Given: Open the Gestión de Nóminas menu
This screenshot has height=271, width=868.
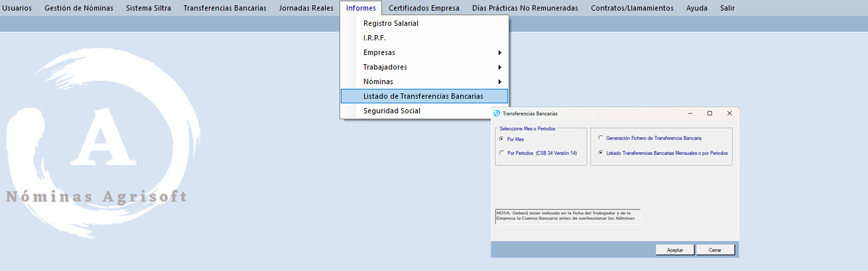Looking at the screenshot, I should click(78, 8).
